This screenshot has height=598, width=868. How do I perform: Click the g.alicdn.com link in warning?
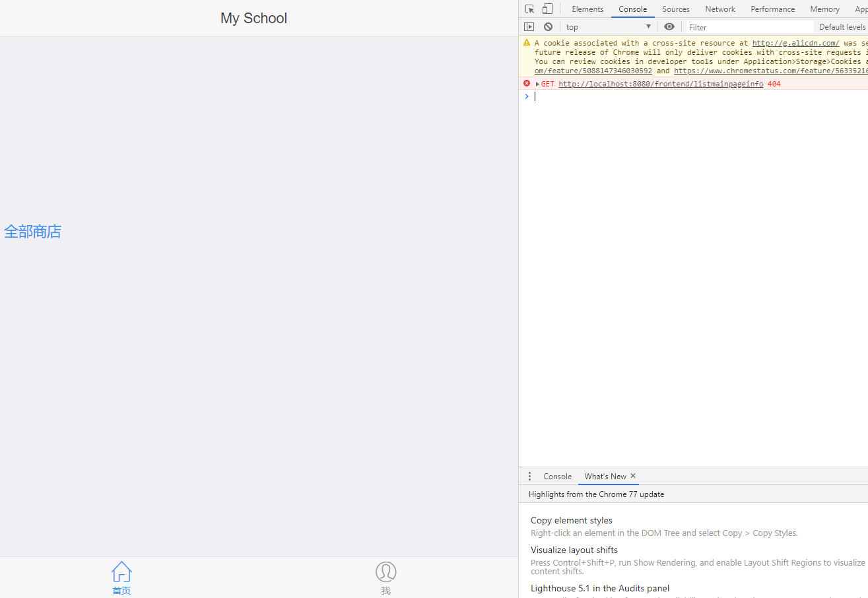(x=795, y=43)
